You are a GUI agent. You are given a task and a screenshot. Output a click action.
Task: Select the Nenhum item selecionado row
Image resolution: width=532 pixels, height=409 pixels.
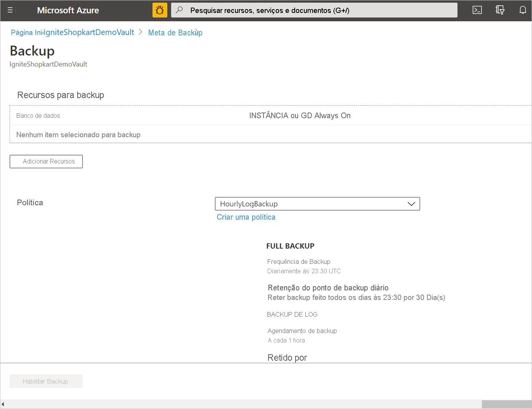pyautogui.click(x=78, y=135)
